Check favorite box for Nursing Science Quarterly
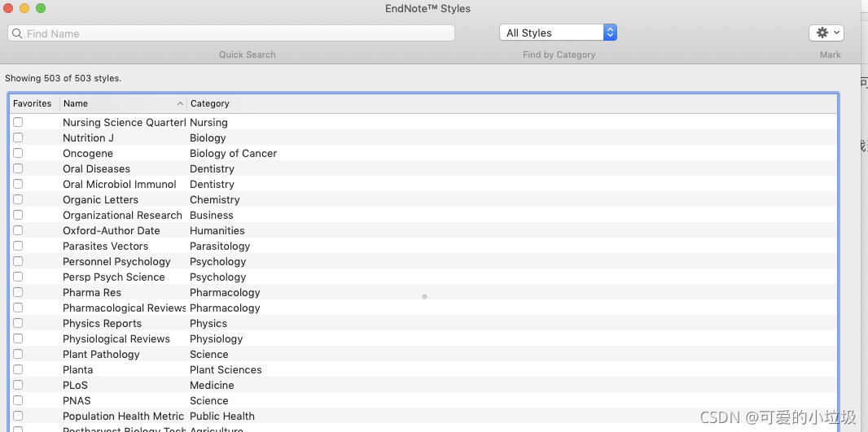 click(18, 122)
